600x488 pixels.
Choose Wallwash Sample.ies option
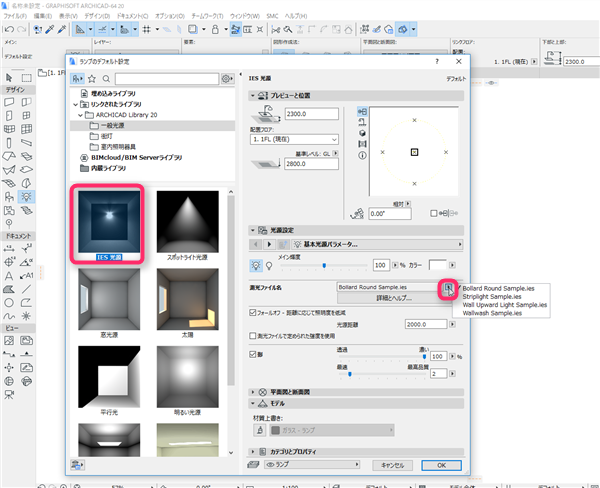492,313
